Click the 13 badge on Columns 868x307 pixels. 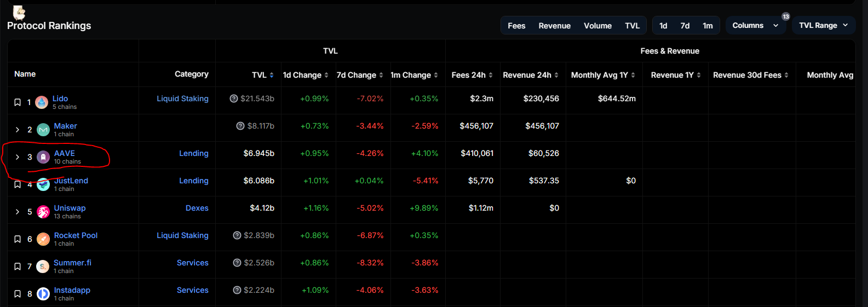click(786, 16)
